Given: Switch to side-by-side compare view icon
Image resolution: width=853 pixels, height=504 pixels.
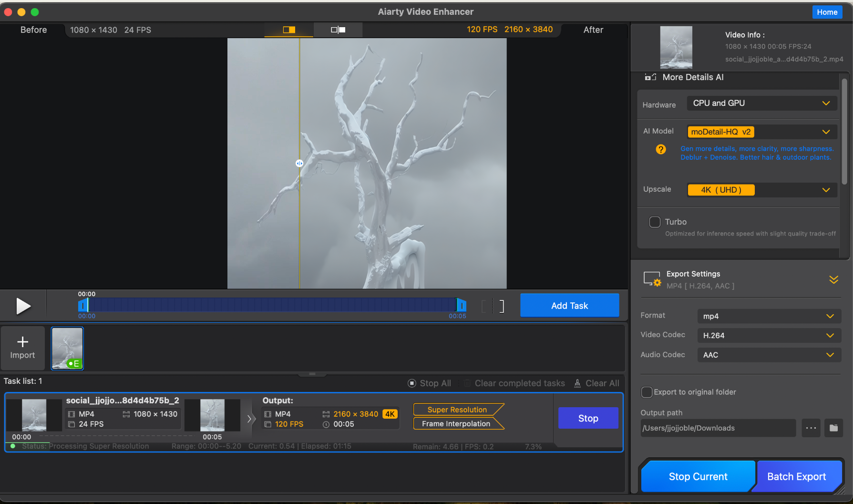Looking at the screenshot, I should point(338,30).
